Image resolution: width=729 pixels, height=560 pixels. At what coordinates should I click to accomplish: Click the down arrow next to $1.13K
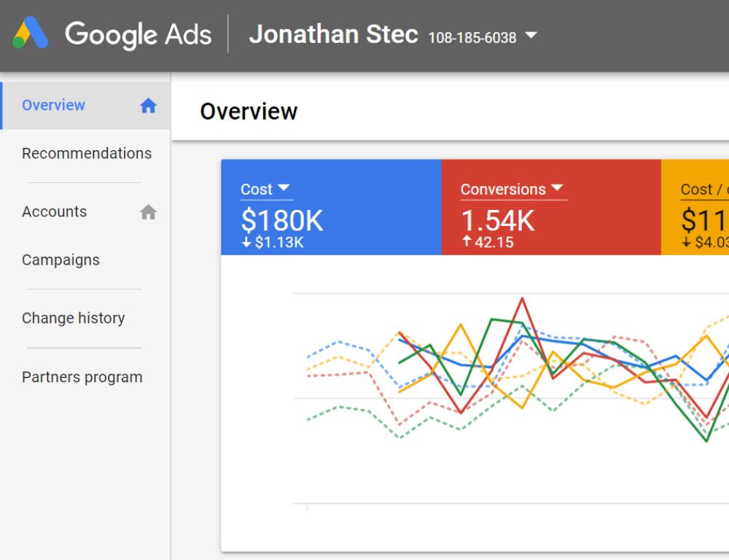click(246, 242)
